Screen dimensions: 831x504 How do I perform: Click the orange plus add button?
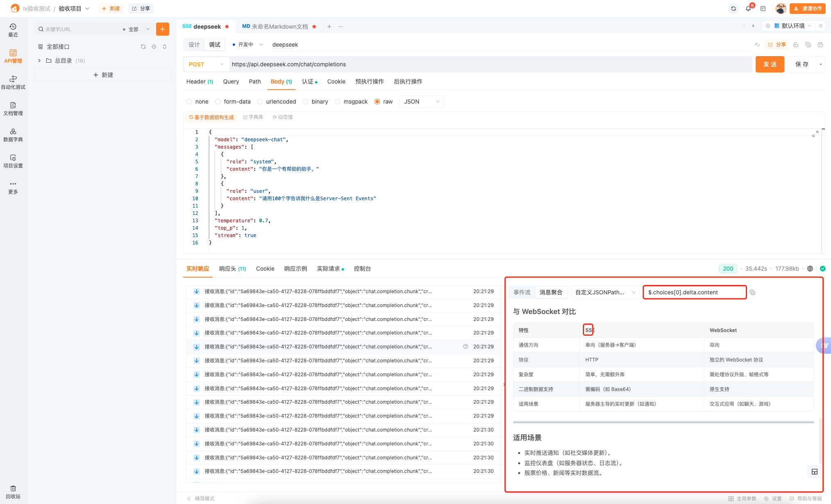[x=163, y=29]
